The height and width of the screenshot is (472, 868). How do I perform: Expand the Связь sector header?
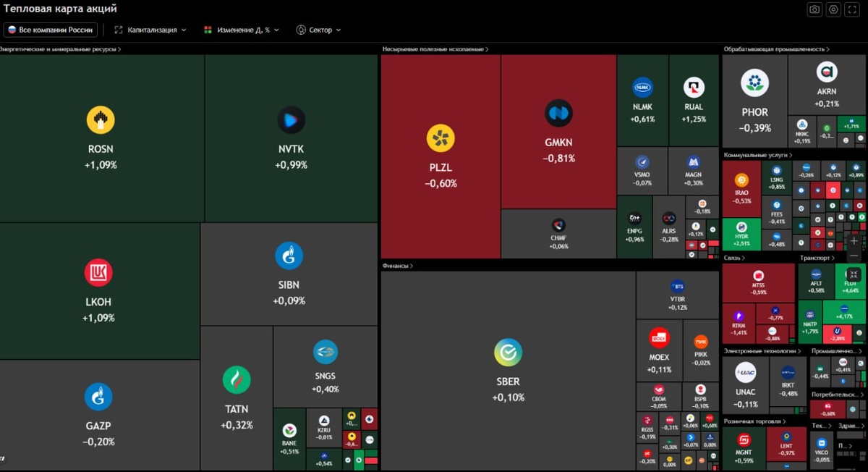(x=734, y=258)
